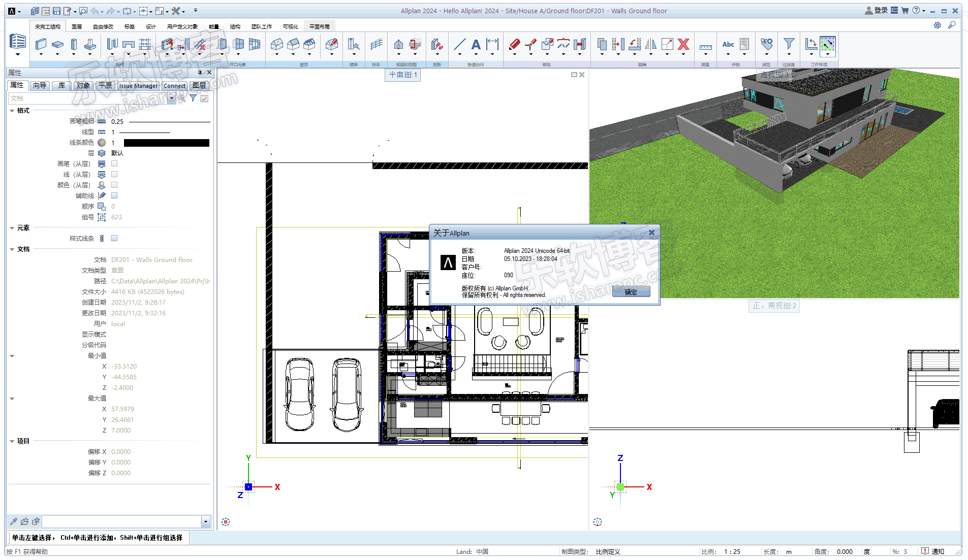Screen dimensions: 968x560
Task: Select the Rotate tool in edit group
Action: 635,45
